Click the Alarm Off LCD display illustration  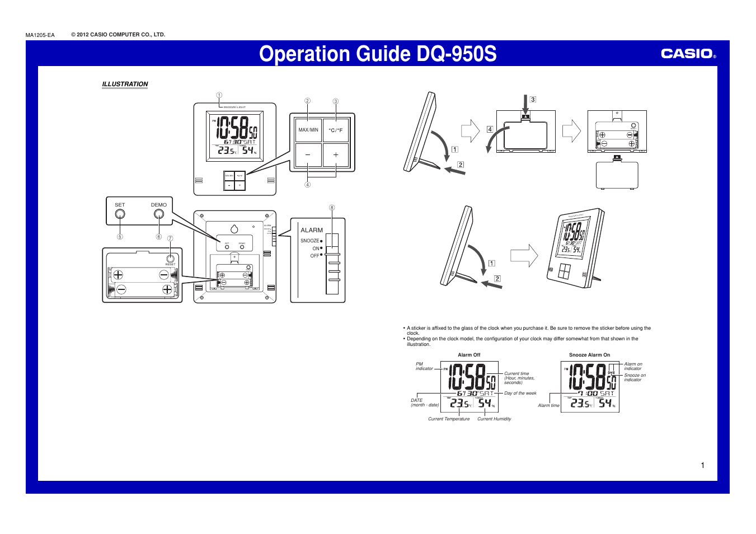pos(469,386)
